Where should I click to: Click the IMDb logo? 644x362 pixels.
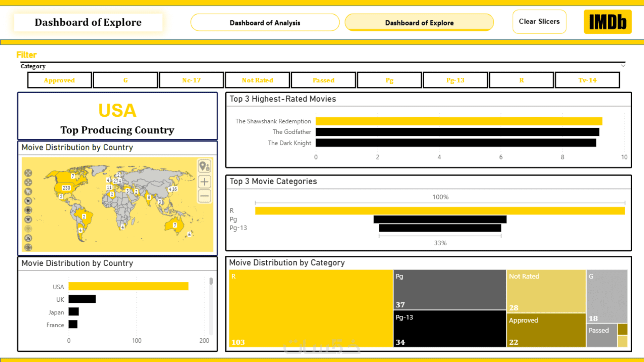pos(607,22)
